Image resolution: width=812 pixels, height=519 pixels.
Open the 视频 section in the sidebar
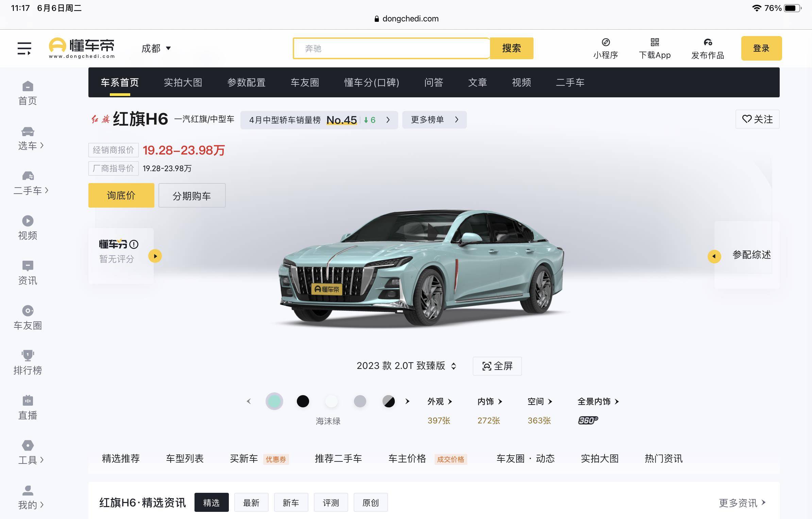(x=28, y=226)
